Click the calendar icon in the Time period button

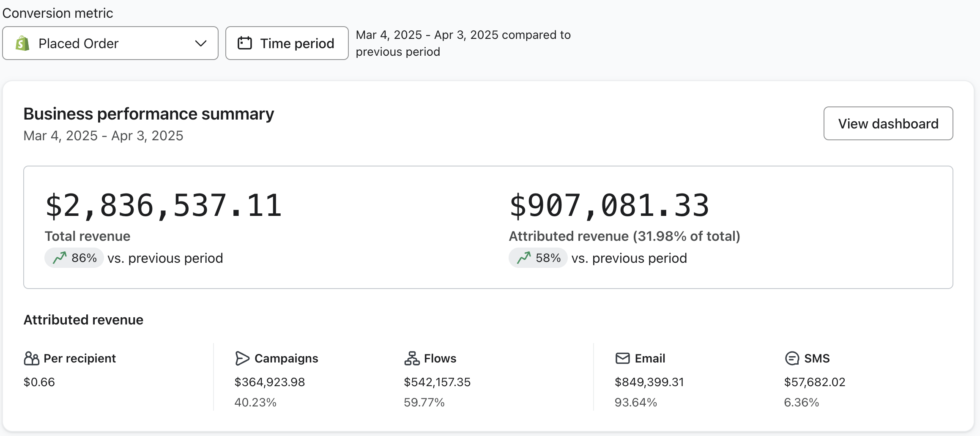(245, 43)
